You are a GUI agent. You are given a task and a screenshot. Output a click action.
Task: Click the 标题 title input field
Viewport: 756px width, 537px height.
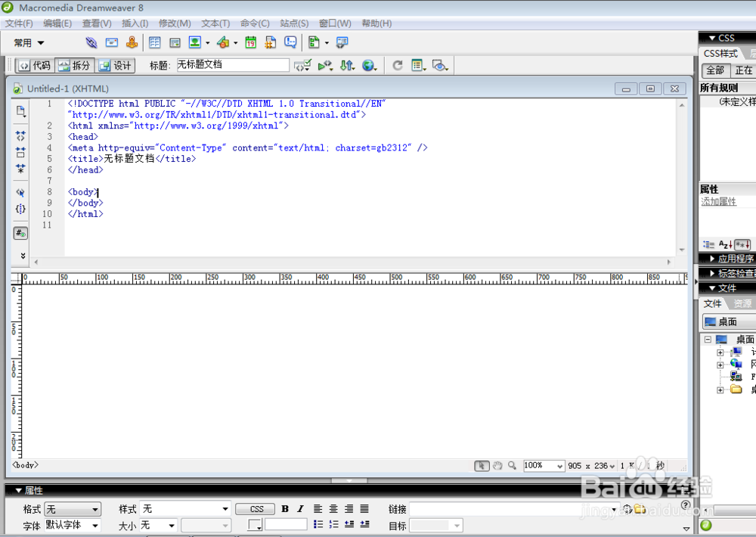coord(233,64)
